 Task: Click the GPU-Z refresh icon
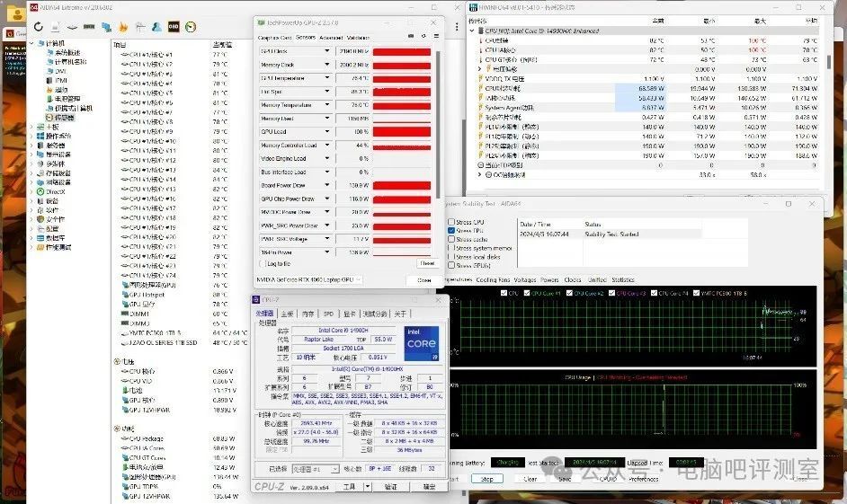tap(423, 36)
